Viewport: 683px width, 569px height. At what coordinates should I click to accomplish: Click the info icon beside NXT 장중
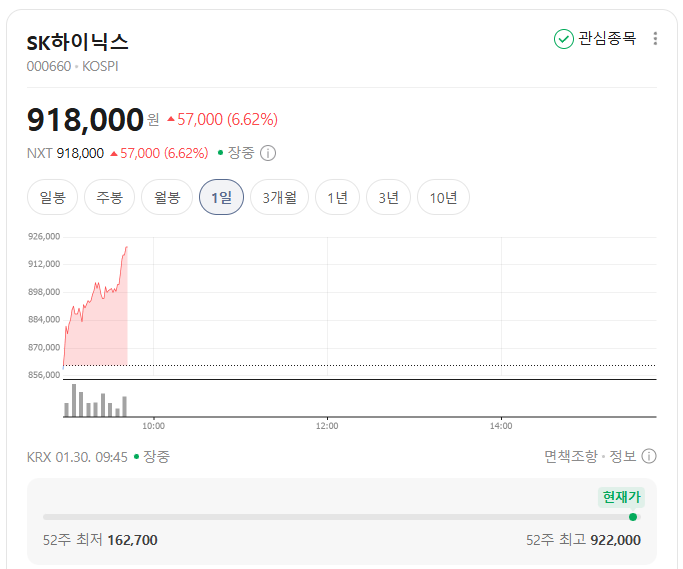coord(268,153)
